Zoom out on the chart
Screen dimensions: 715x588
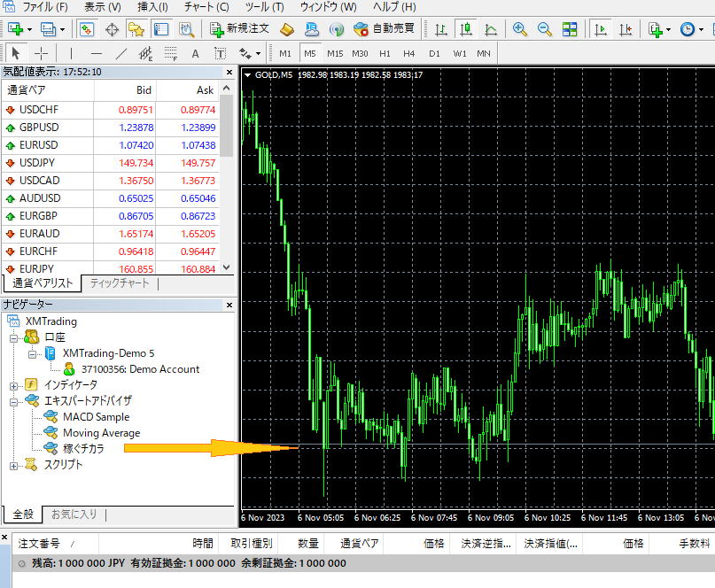544,28
